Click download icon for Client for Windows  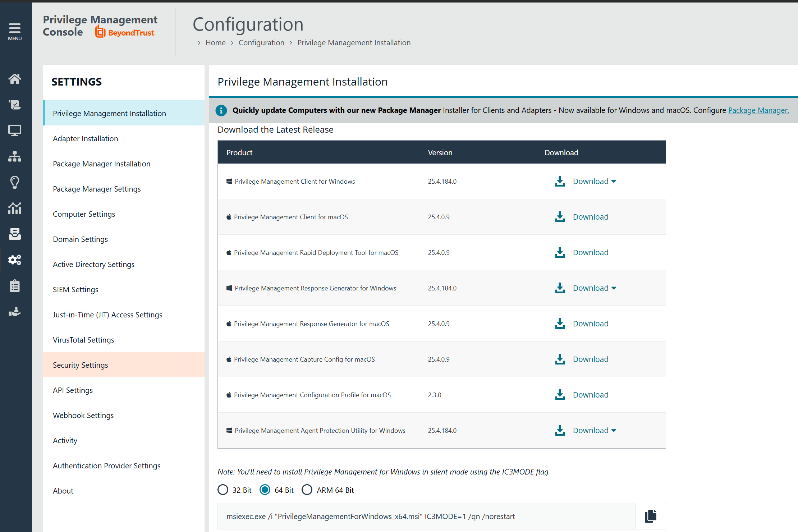coord(560,181)
